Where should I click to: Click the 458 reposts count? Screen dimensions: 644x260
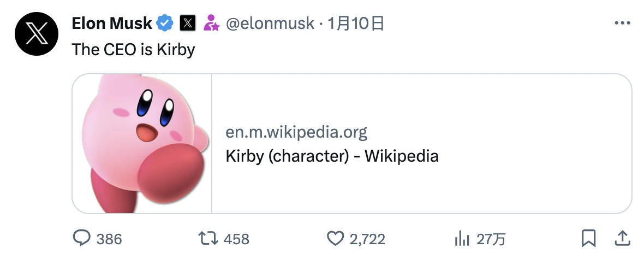(x=236, y=239)
